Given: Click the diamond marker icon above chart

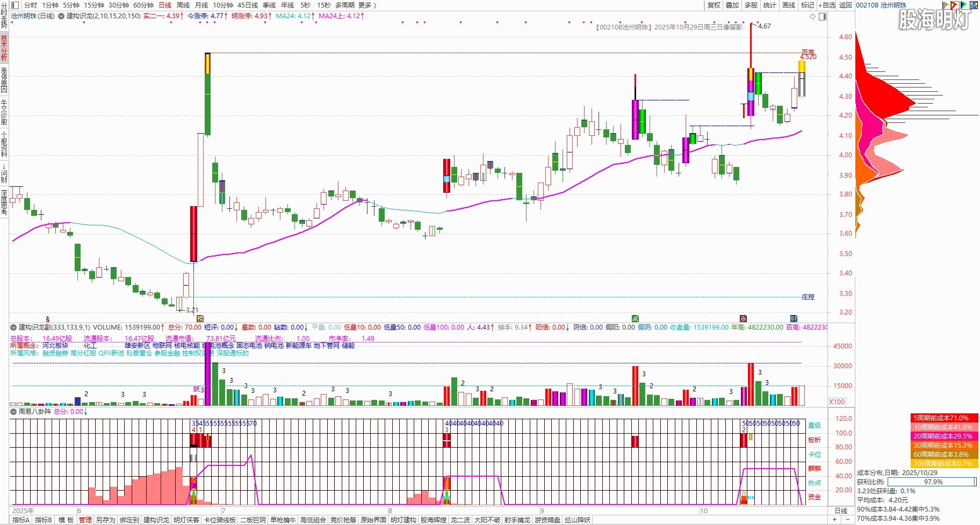Looking at the screenshot, I should 813,17.
